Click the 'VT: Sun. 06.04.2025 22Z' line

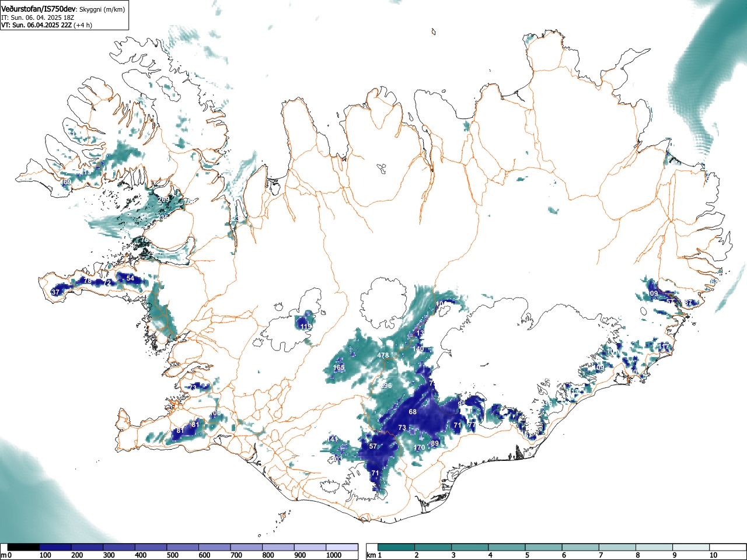coord(36,25)
